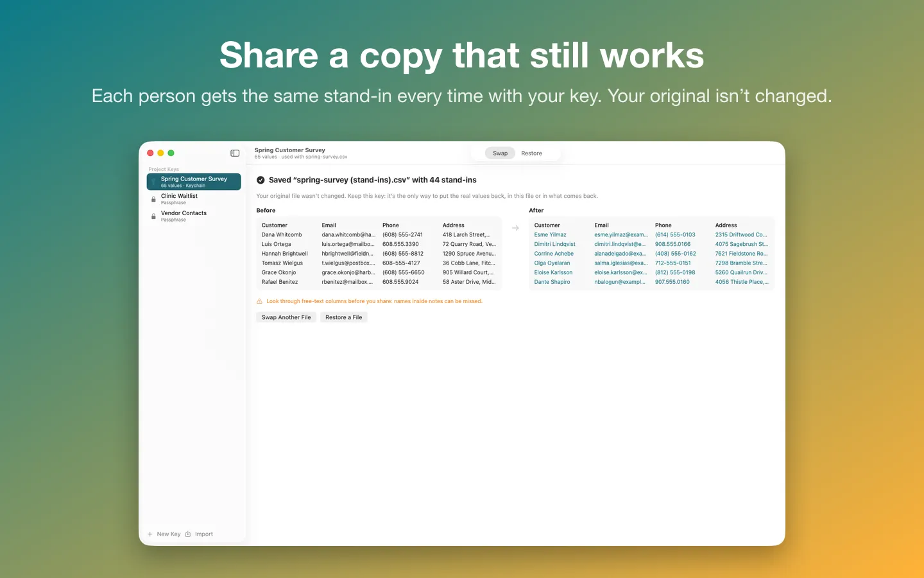Click the green zoom window button
This screenshot has height=578, width=924.
[171, 153]
